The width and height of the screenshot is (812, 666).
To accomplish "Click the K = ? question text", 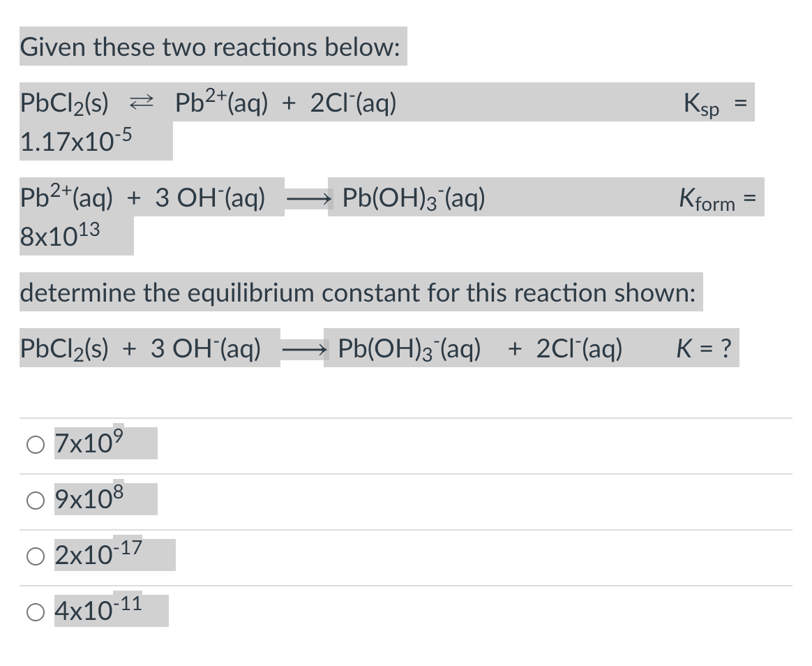I will [705, 348].
